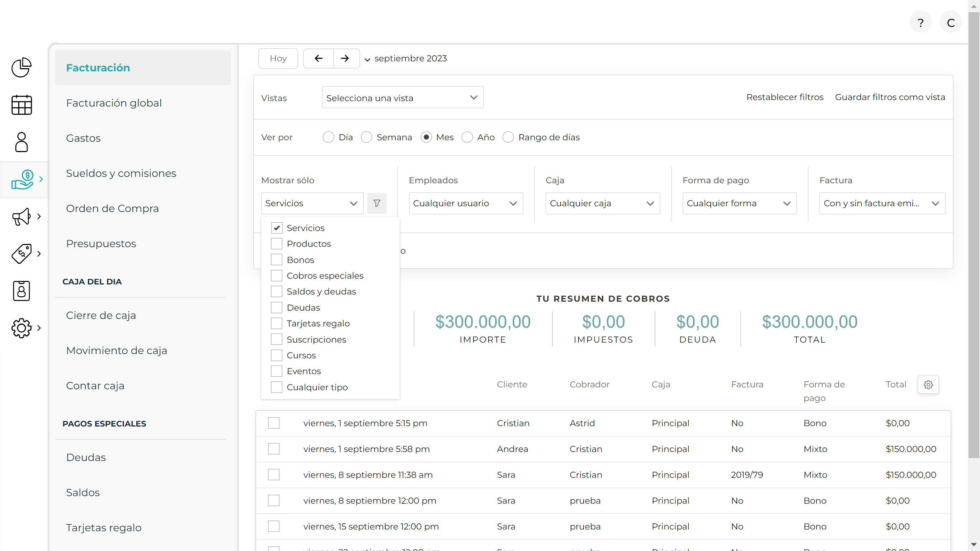
Task: Open the billing hand-with-coin icon
Action: [x=23, y=179]
